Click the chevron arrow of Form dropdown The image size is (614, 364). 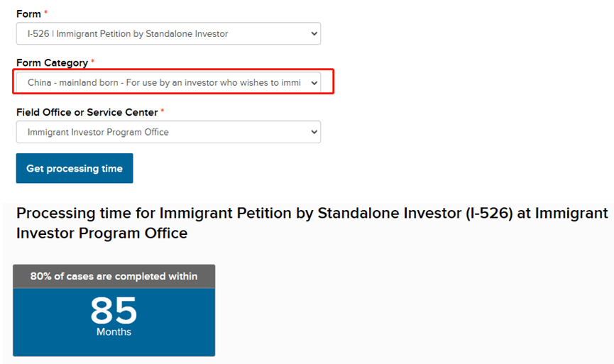(314, 33)
